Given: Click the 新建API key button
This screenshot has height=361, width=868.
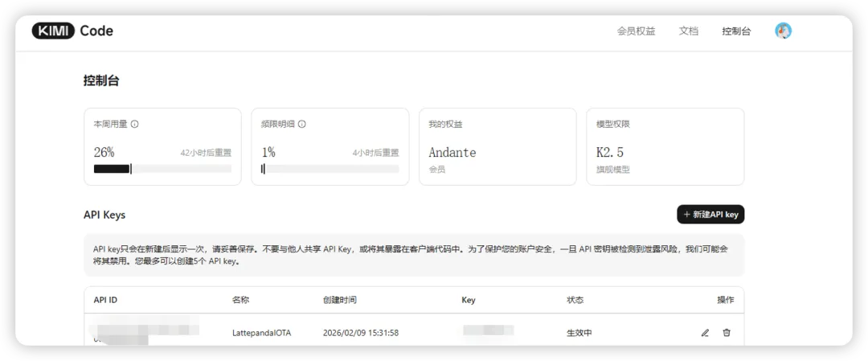Looking at the screenshot, I should tap(710, 215).
